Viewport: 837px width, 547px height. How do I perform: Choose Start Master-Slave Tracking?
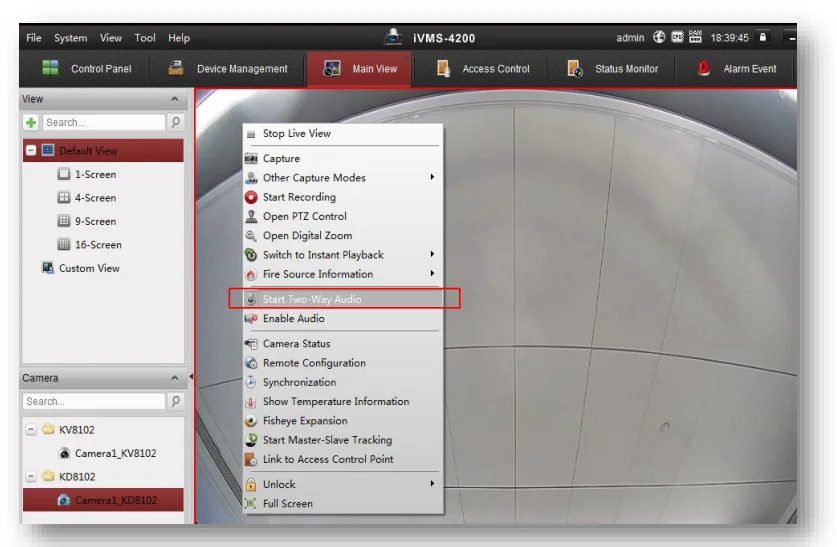click(x=343, y=440)
